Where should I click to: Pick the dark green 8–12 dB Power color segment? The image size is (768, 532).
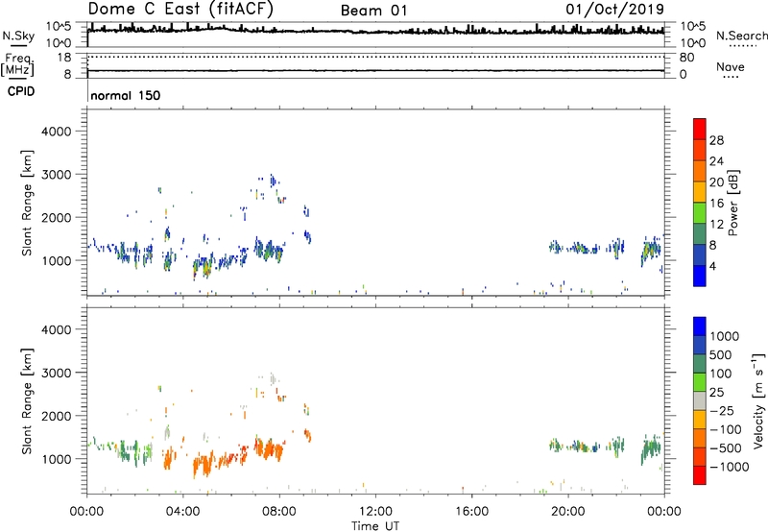pos(700,233)
